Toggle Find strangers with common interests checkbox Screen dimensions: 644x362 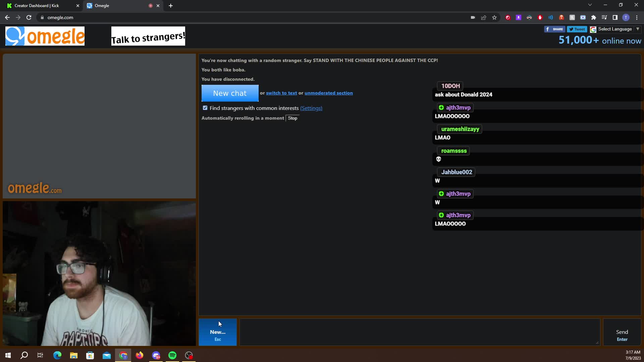205,108
